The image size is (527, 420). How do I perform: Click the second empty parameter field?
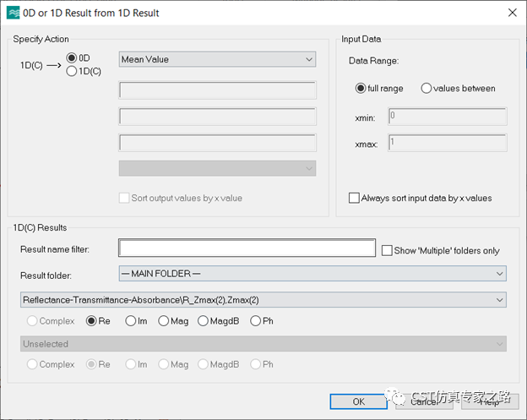[217, 117]
